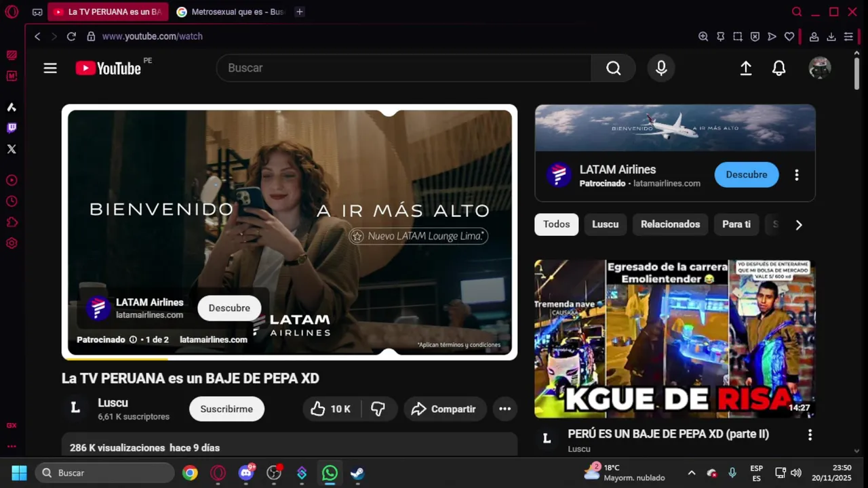Open YouTube hamburger guide menu
Viewport: 868px width, 488px height.
[x=50, y=68]
